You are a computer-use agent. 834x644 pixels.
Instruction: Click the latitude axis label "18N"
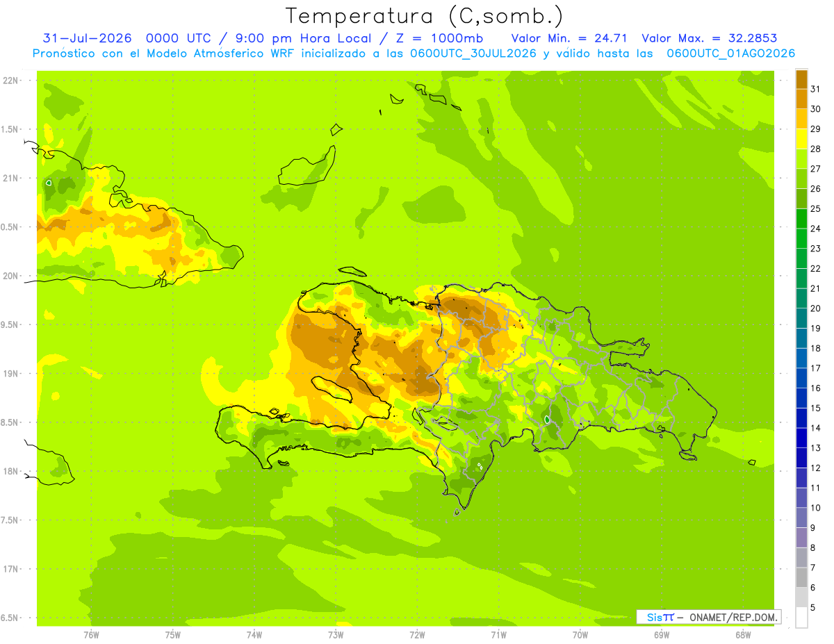click(10, 471)
